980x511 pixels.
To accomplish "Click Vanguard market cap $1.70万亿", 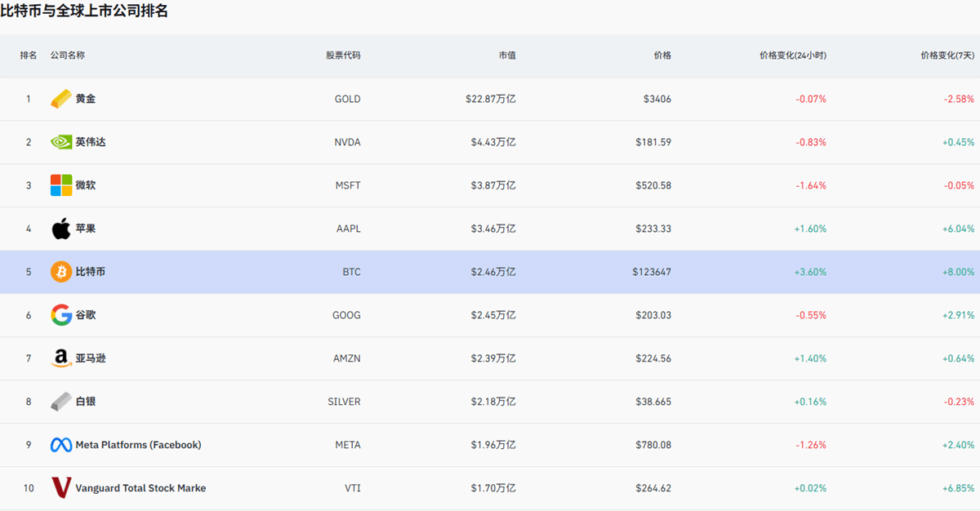I will click(x=493, y=488).
